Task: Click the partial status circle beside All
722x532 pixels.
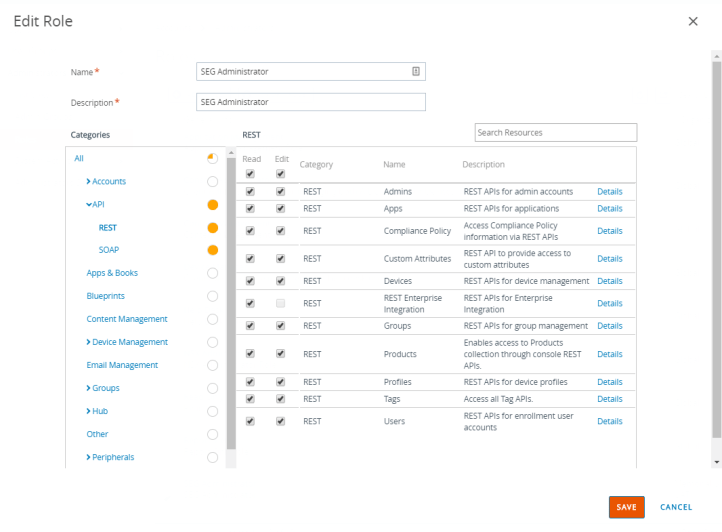Action: (212, 158)
